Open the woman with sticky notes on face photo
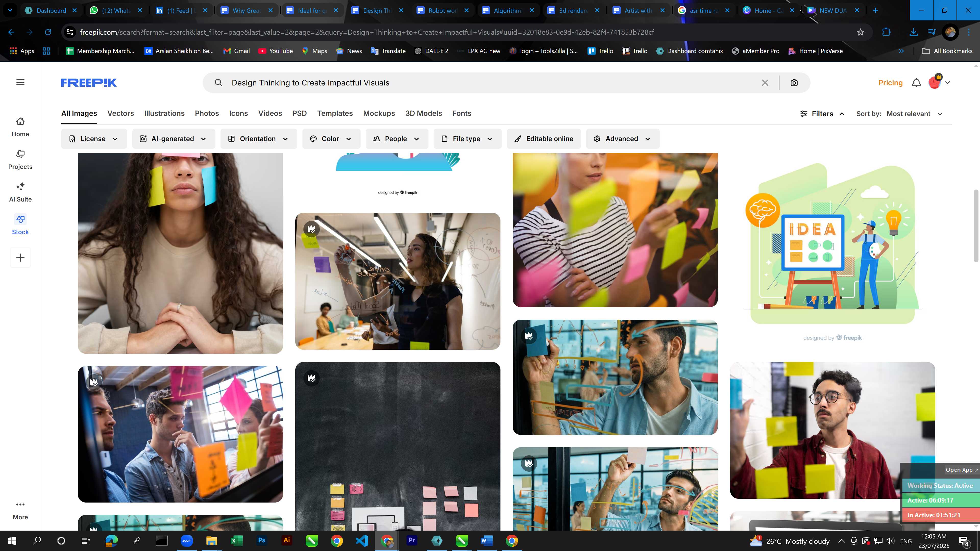The height and width of the screenshot is (551, 980). click(180, 253)
